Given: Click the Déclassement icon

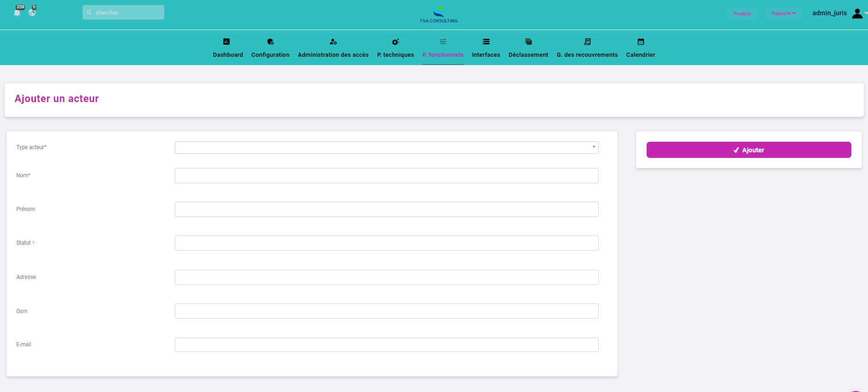Looking at the screenshot, I should point(529,42).
